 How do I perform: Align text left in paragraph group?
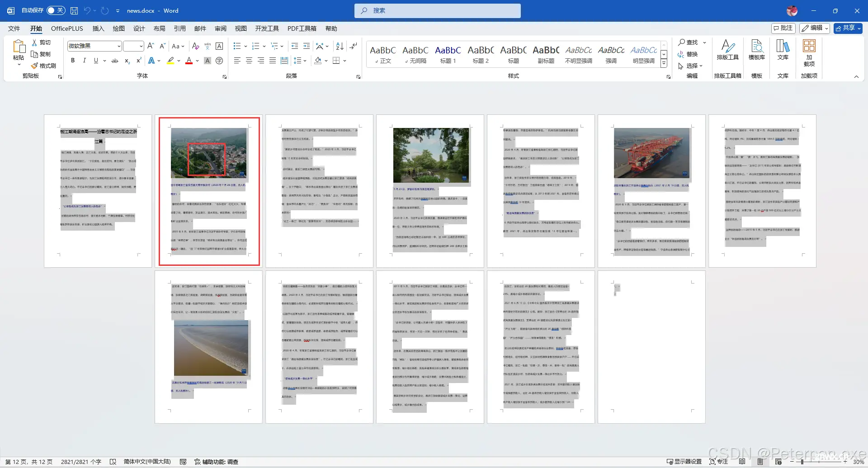(237, 61)
